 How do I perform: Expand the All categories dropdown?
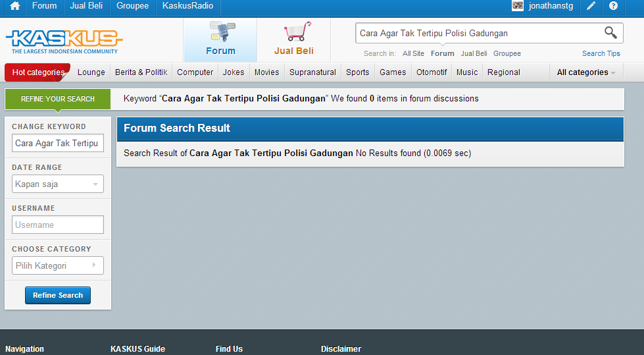(586, 72)
